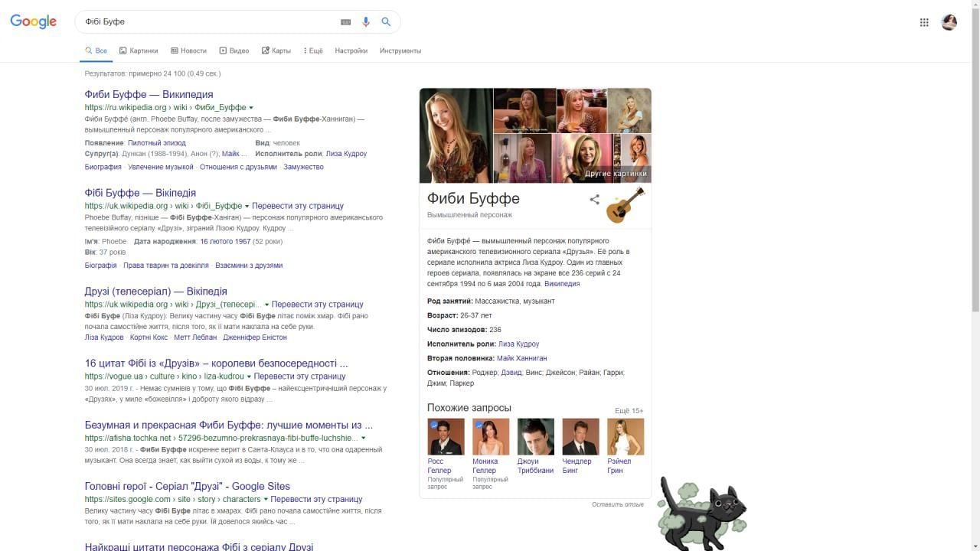
Task: Open Безумная и прекрасная Фиби Буффе result
Action: (228, 425)
